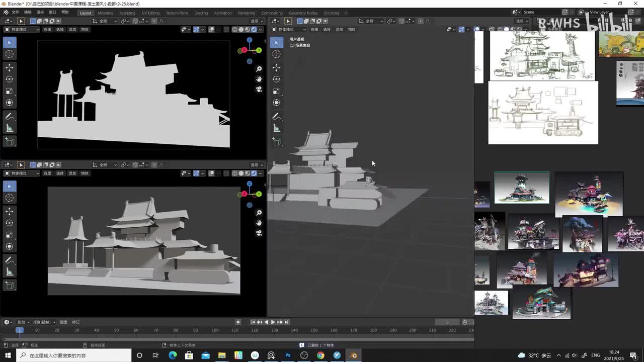
Task: Select the Move tool in top-left viewport
Action: (9, 67)
